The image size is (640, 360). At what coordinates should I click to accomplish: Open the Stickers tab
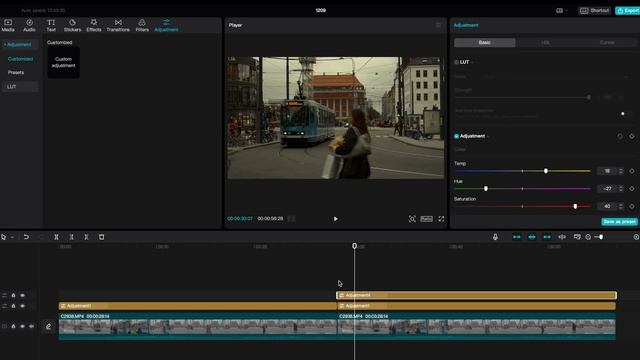click(72, 25)
